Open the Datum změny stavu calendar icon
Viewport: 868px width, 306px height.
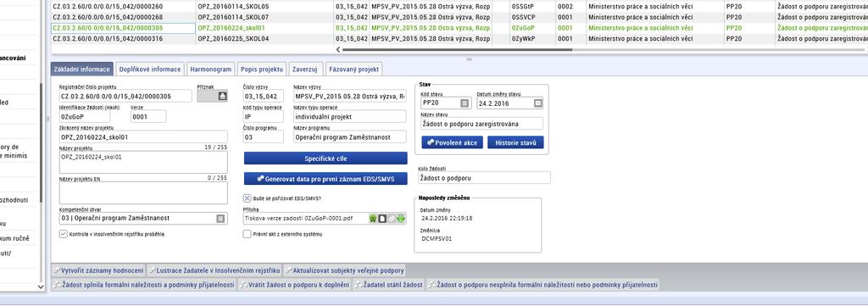[537, 103]
